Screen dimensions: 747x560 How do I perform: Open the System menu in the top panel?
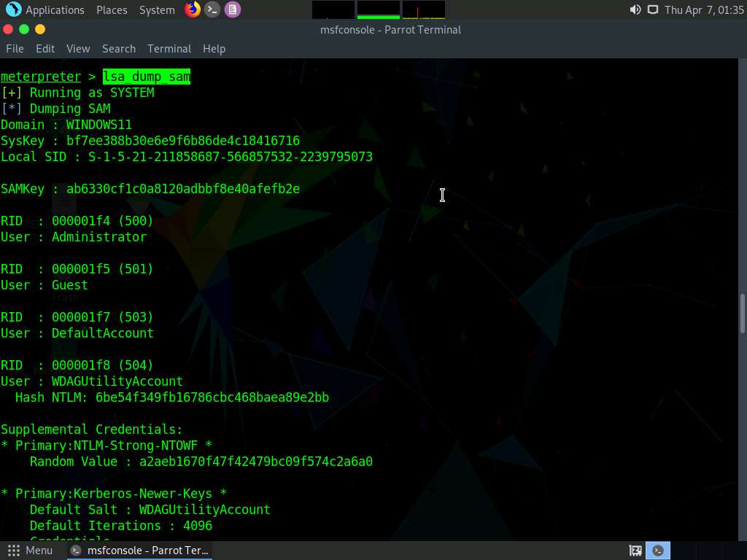point(157,9)
